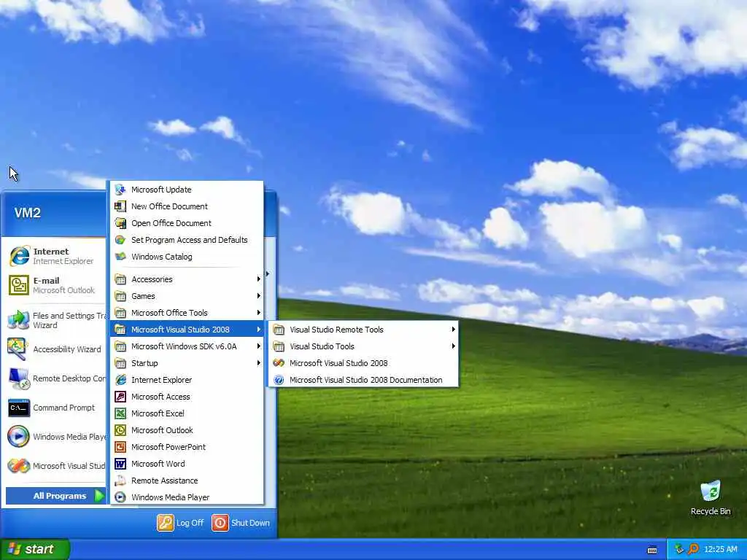Click the Microsoft PowerPoint icon
This screenshot has width=747, height=560.
[x=120, y=447]
